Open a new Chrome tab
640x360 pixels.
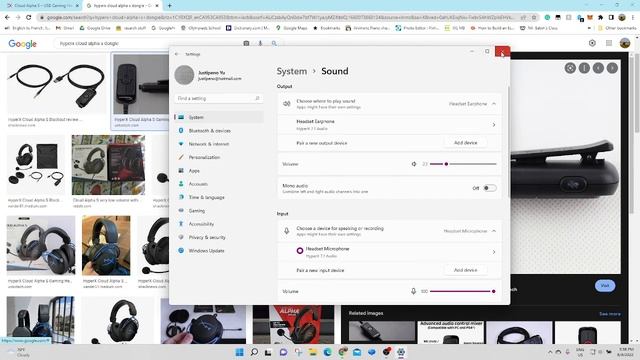(x=169, y=6)
